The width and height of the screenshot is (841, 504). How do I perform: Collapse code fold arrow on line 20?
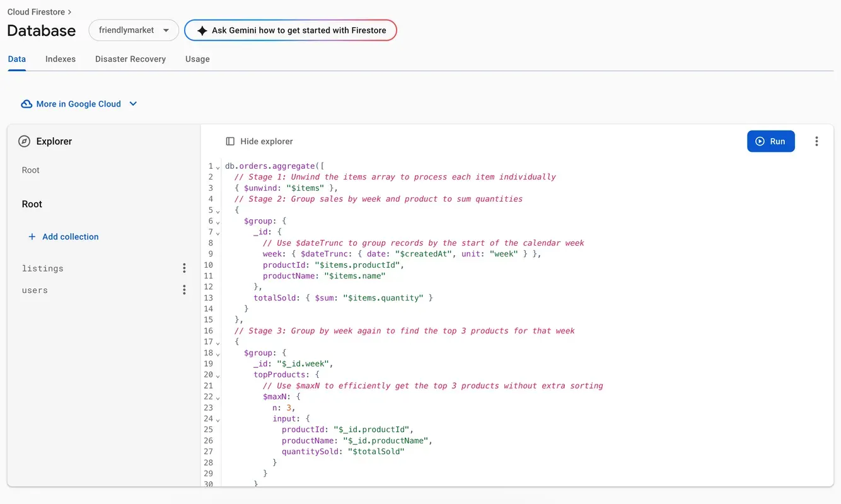218,376
